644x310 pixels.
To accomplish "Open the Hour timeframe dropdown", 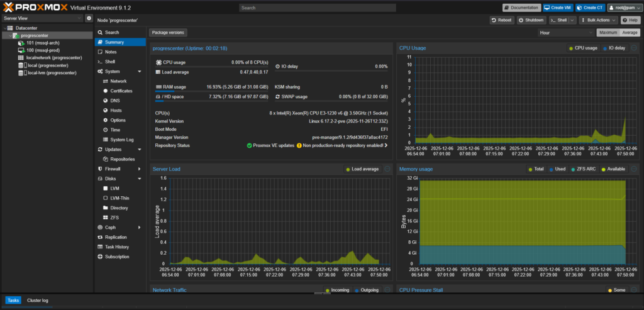I will (566, 32).
